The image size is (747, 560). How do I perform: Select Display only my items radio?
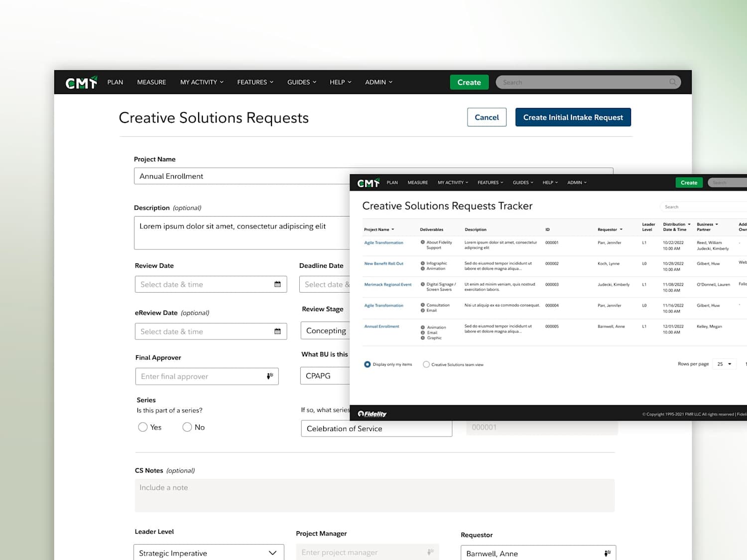click(x=368, y=364)
